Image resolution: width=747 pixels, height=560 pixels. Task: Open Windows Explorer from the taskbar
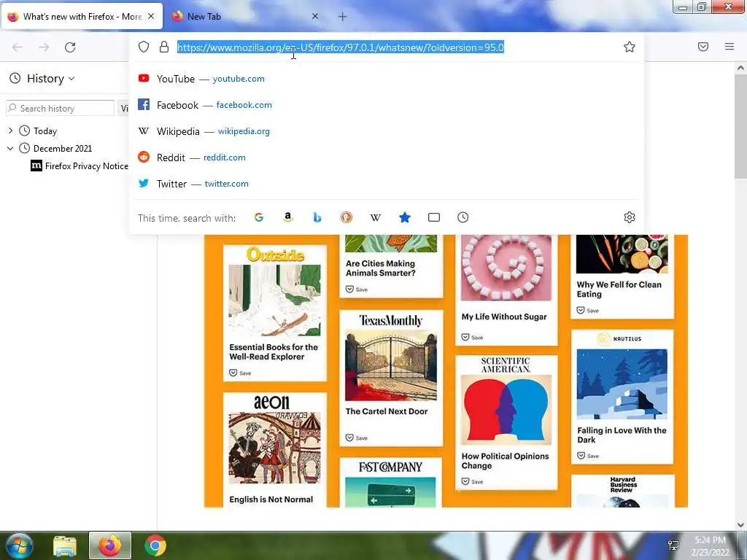65,545
